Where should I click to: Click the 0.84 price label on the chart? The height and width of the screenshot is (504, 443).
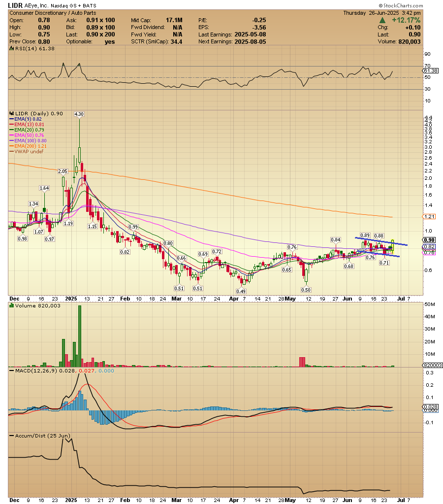point(336,240)
